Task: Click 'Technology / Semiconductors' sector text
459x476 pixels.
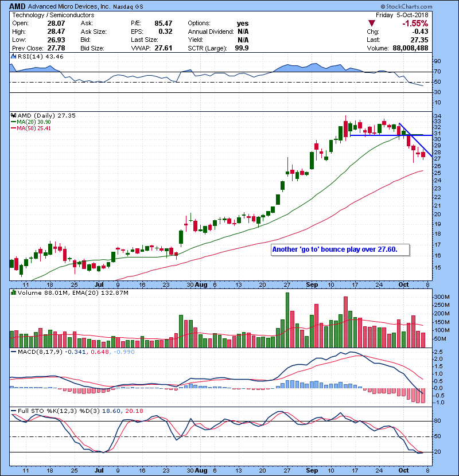Action: pos(53,15)
